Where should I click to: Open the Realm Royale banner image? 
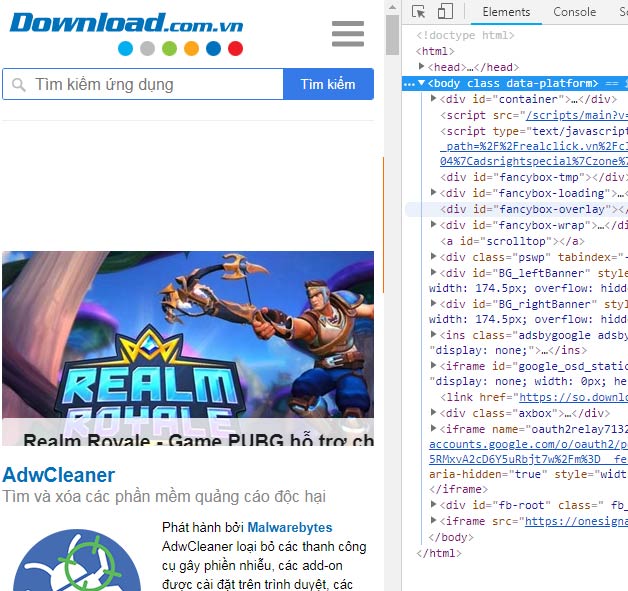(188, 348)
